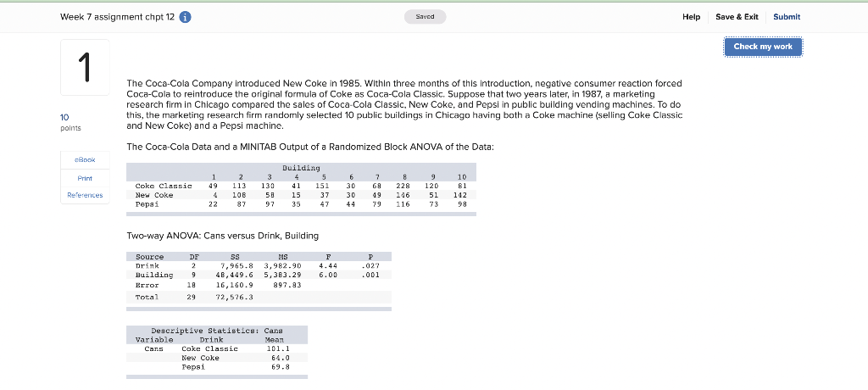Click the P value .027
The image size is (868, 390).
[x=371, y=266]
